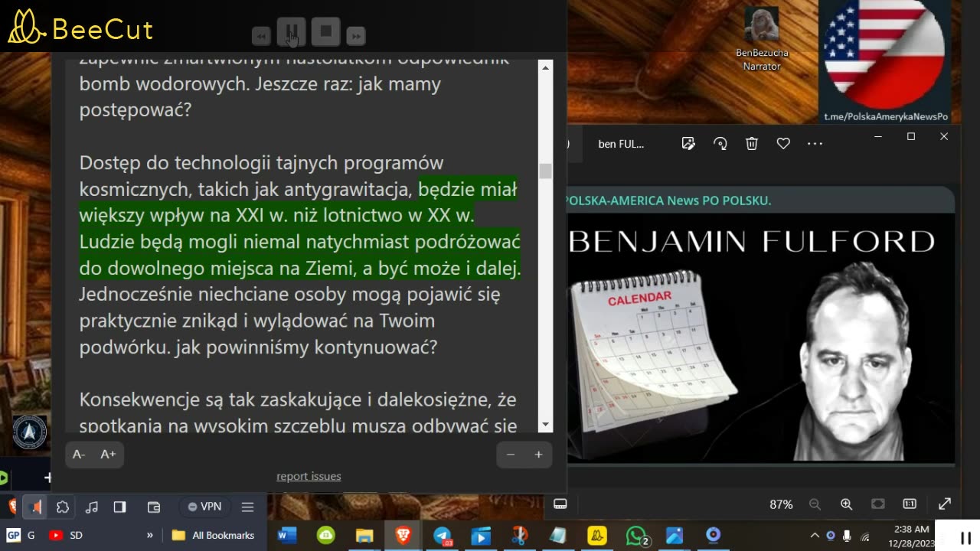
Task: Pause playback in the BeeCut control bar
Action: tap(291, 32)
